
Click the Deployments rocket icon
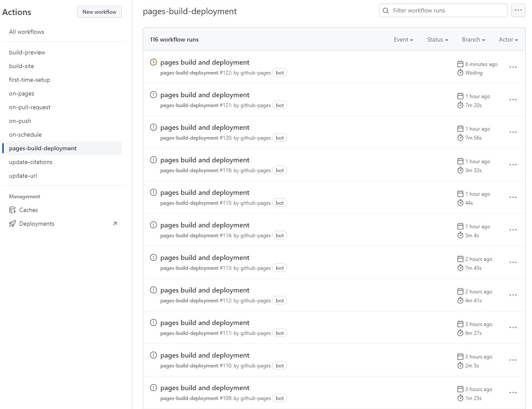12,224
